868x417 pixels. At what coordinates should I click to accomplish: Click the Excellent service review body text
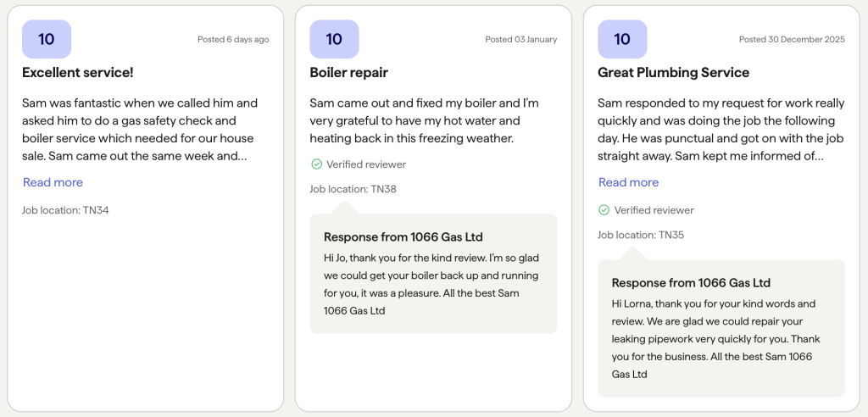coord(140,130)
